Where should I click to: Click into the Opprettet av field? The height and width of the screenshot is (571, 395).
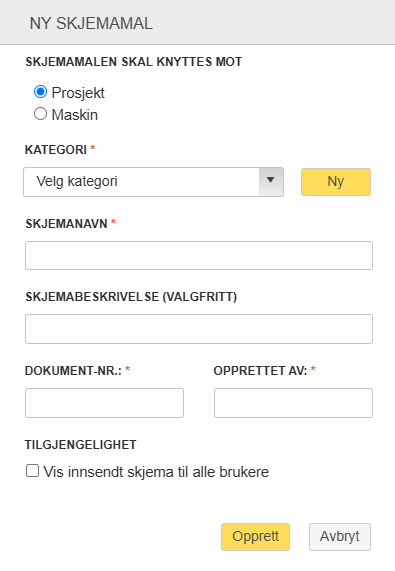click(x=293, y=403)
